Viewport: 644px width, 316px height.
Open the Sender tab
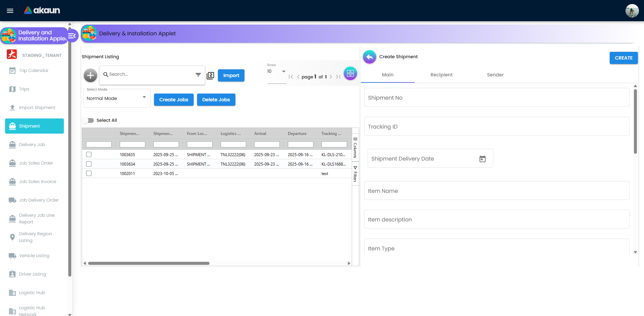coord(495,75)
